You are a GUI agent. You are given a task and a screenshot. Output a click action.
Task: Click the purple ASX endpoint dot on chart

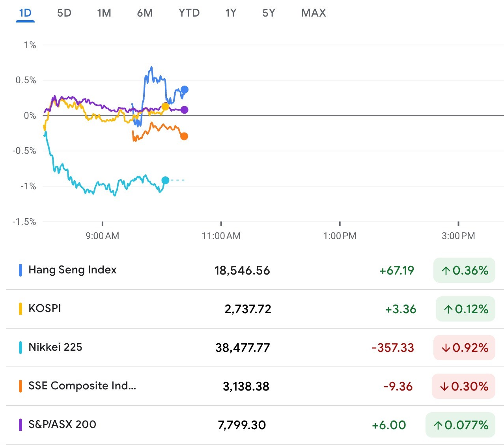pyautogui.click(x=184, y=110)
